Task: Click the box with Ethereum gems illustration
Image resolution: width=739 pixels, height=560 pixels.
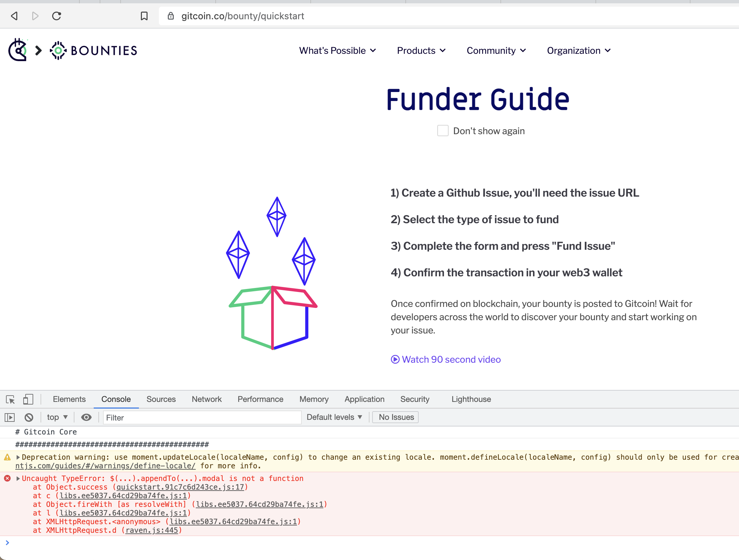Action: coord(272,273)
